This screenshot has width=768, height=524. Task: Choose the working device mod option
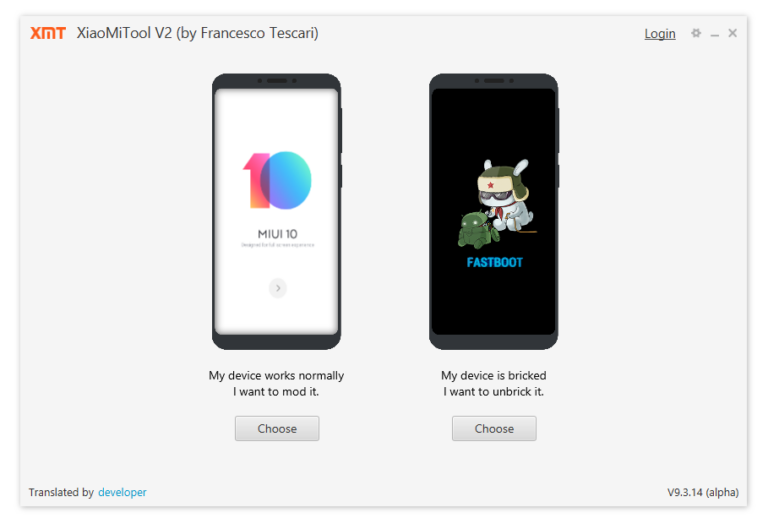277,429
